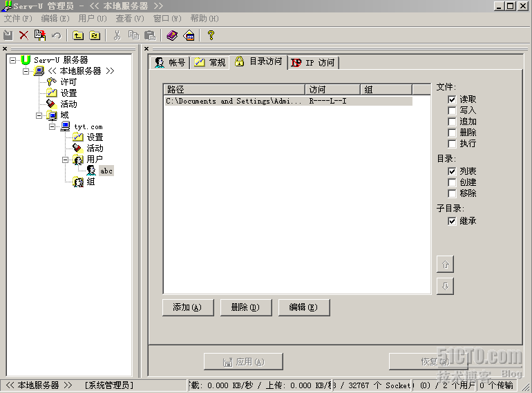Open 设置 under tyt.com domain
The image size is (532, 393).
point(95,137)
